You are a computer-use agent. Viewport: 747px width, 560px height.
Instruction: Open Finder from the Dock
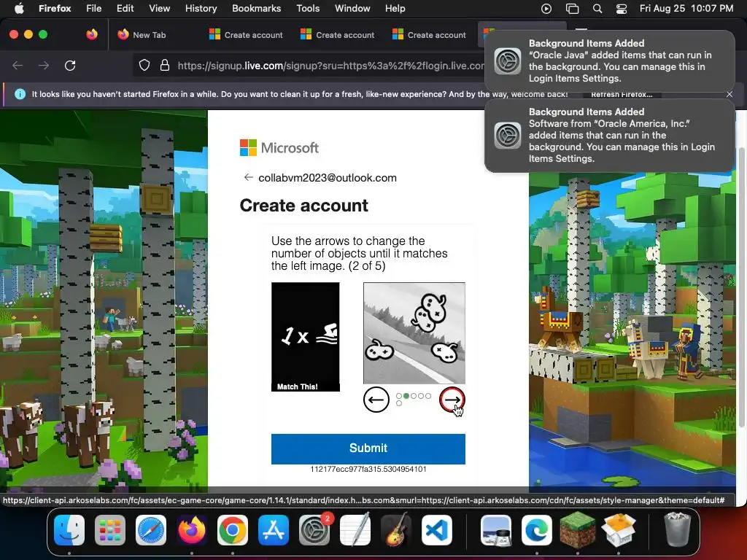click(x=69, y=530)
